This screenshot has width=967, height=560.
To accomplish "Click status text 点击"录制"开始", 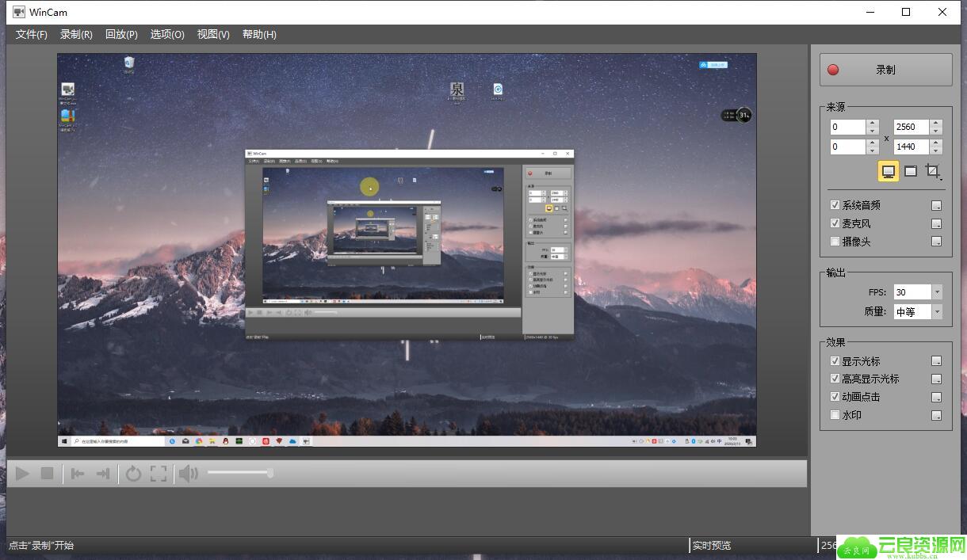I will (x=41, y=546).
